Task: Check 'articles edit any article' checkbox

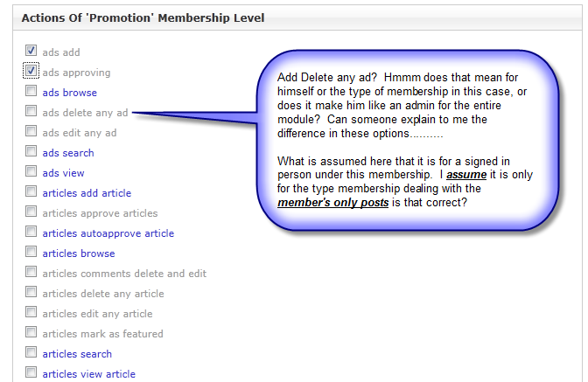Action: tap(31, 313)
